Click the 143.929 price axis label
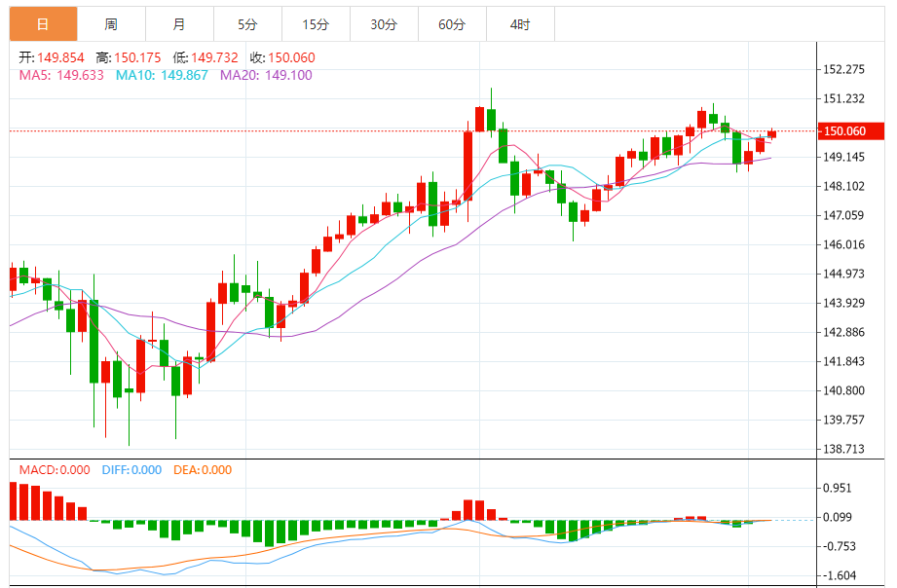 [843, 303]
